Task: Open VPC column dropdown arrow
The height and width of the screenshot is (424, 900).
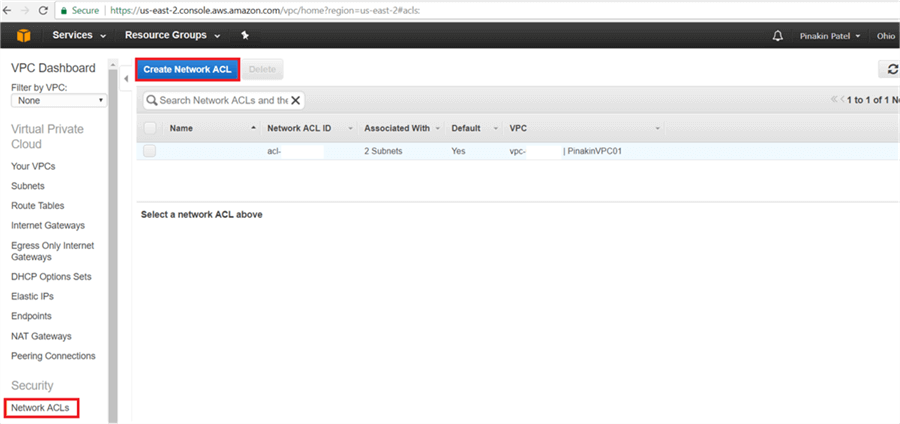Action: click(657, 129)
